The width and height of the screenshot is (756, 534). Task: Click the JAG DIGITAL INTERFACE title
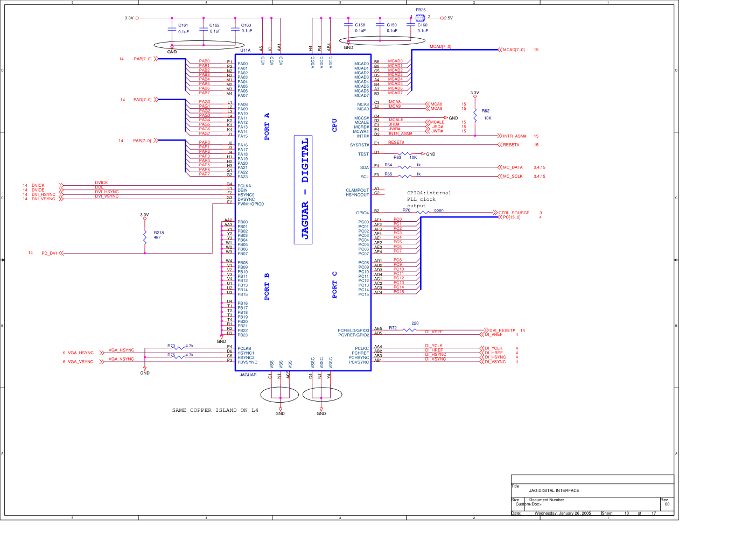(x=554, y=490)
